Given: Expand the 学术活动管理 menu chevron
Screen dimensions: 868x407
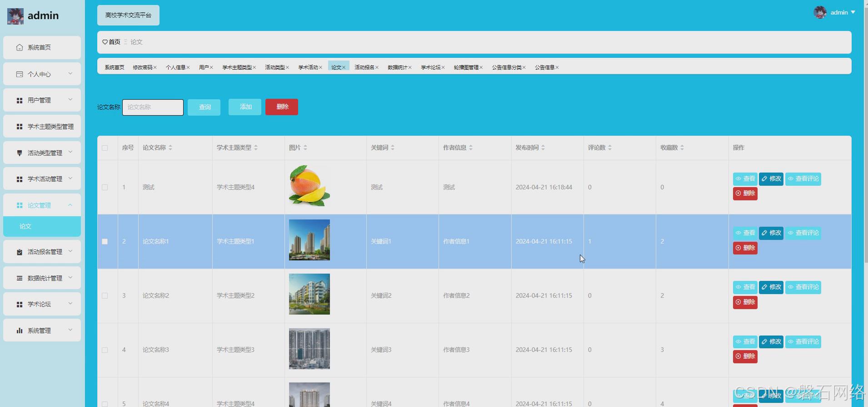Looking at the screenshot, I should [70, 179].
